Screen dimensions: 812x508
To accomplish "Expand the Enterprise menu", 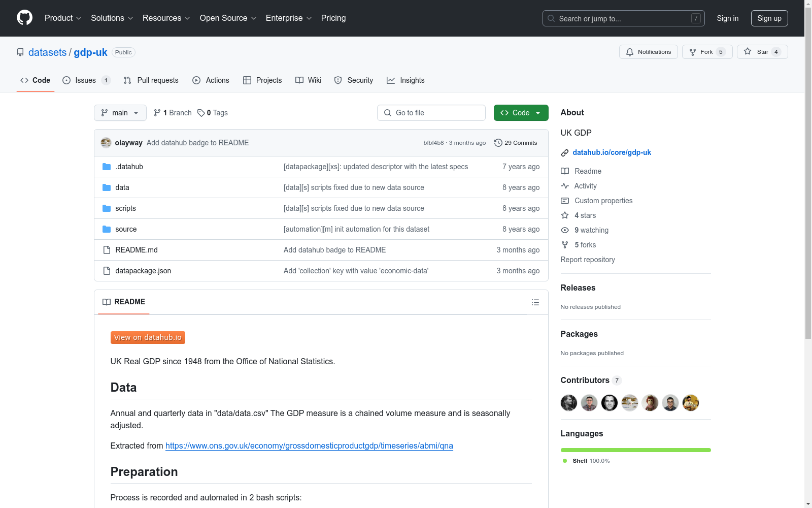I will point(289,18).
